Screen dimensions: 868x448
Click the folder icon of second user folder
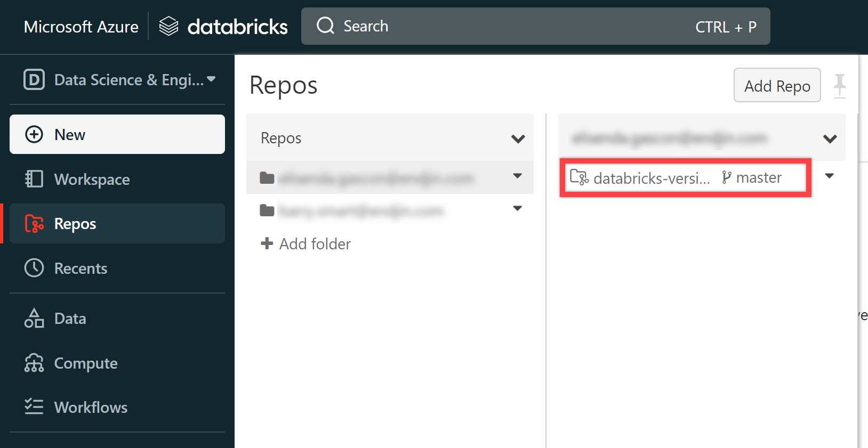[x=267, y=210]
